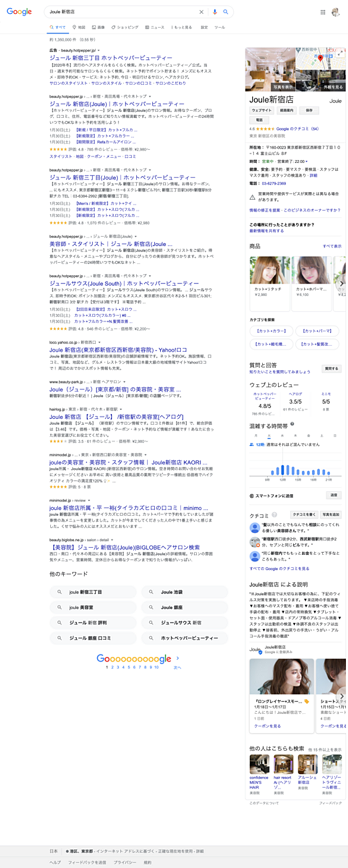
Task: Go to results page 2
Action: pos(112,667)
